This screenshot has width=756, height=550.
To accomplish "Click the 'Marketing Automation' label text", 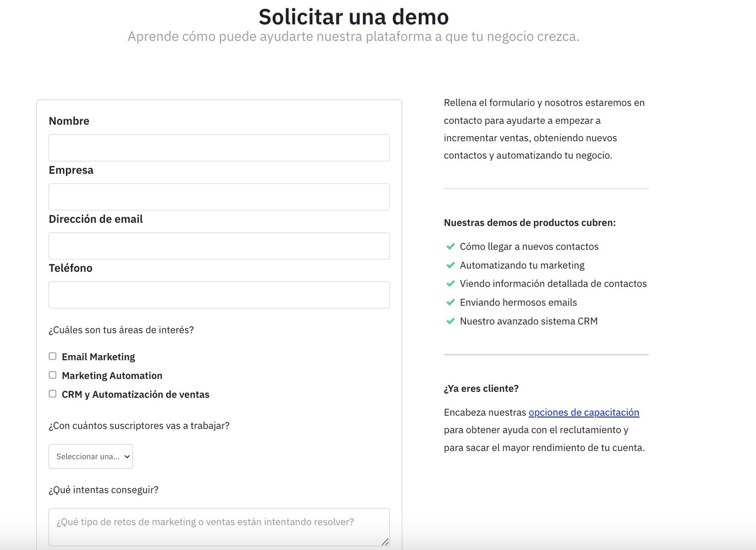I will tap(112, 376).
